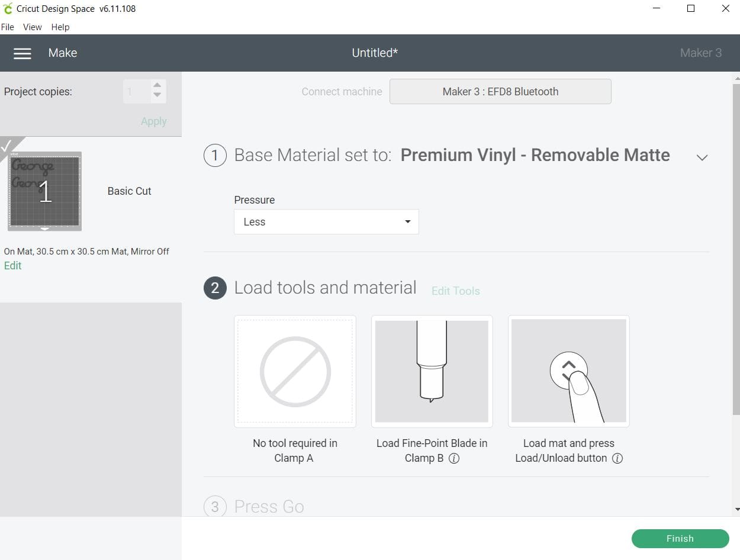Click the Untitled* project title
Screen dimensions: 740x560
[375, 53]
